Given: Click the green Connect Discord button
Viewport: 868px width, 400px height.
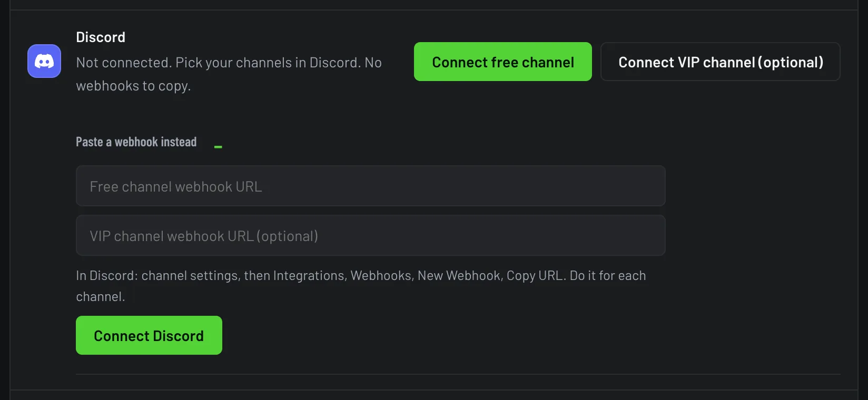Looking at the screenshot, I should click(149, 335).
